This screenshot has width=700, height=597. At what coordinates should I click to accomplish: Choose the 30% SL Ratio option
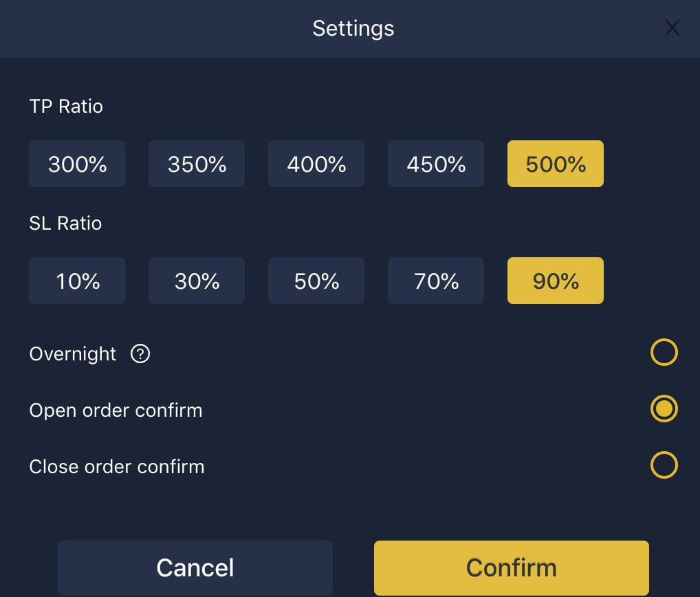click(x=197, y=281)
